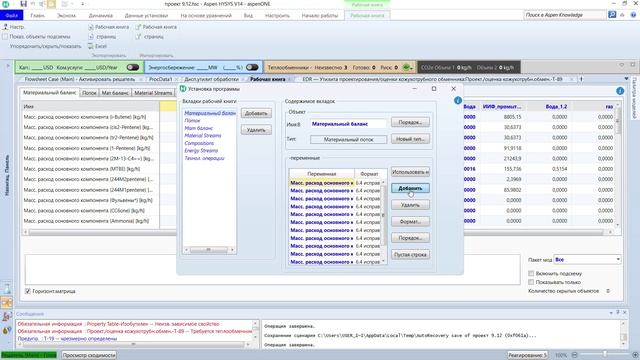640x360 pixels.
Task: Select the MTBE mass flow row
Action: click(91, 169)
